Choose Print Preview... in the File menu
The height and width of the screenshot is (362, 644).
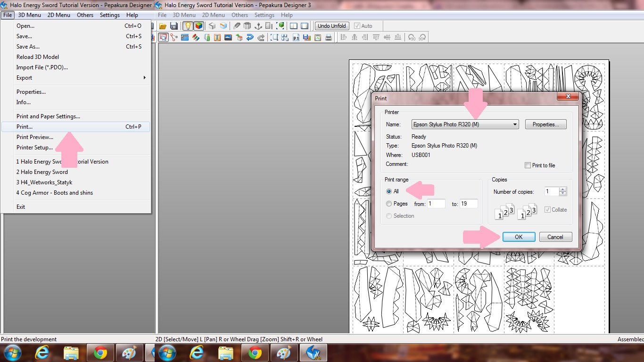pos(75,137)
